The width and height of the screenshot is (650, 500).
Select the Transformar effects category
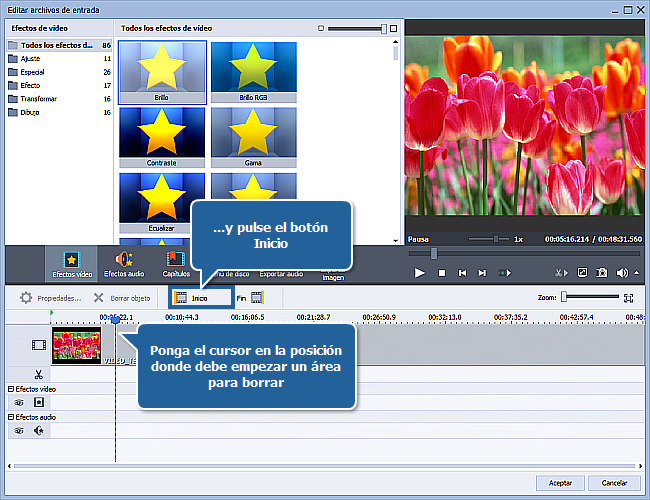coord(40,99)
